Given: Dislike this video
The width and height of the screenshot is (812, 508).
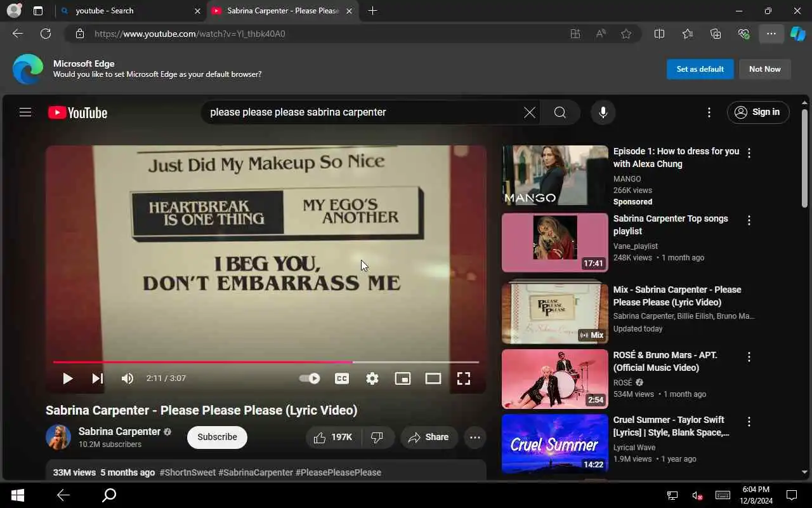Looking at the screenshot, I should [377, 437].
